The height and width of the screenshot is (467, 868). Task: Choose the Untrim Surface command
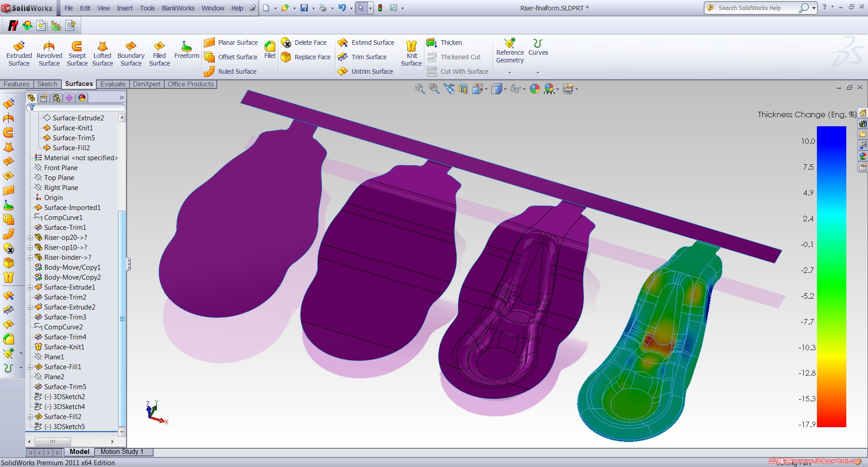[x=365, y=71]
